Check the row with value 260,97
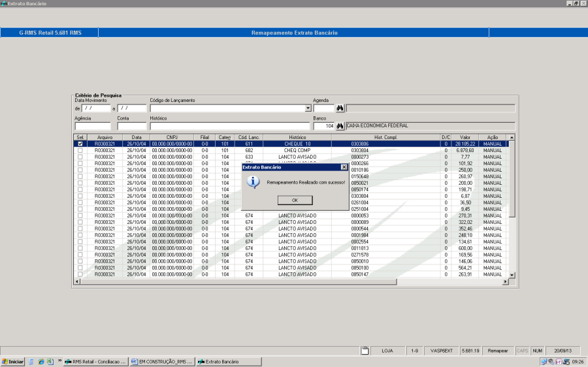 click(80, 176)
